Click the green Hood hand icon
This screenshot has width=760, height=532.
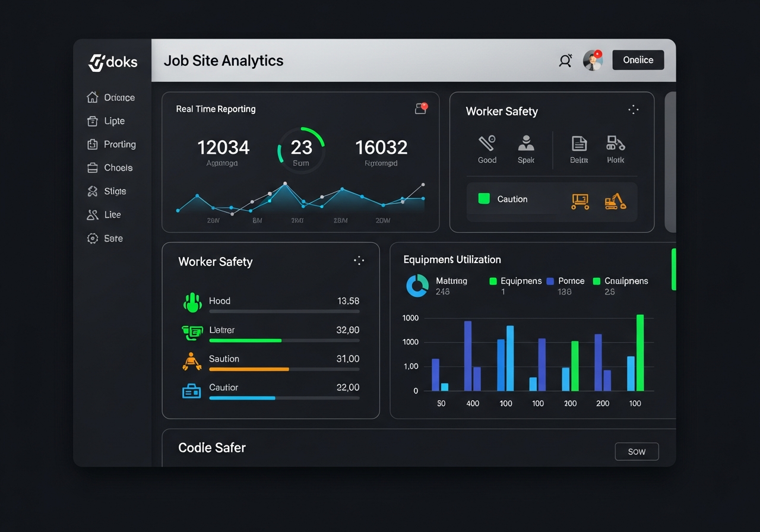(192, 303)
